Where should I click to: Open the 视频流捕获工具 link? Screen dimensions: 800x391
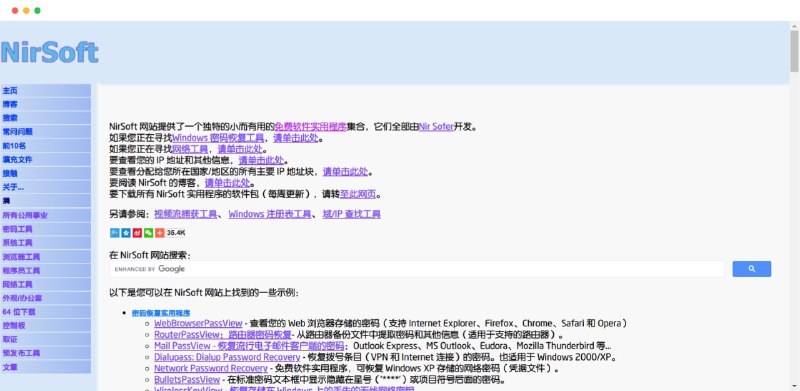[186, 214]
